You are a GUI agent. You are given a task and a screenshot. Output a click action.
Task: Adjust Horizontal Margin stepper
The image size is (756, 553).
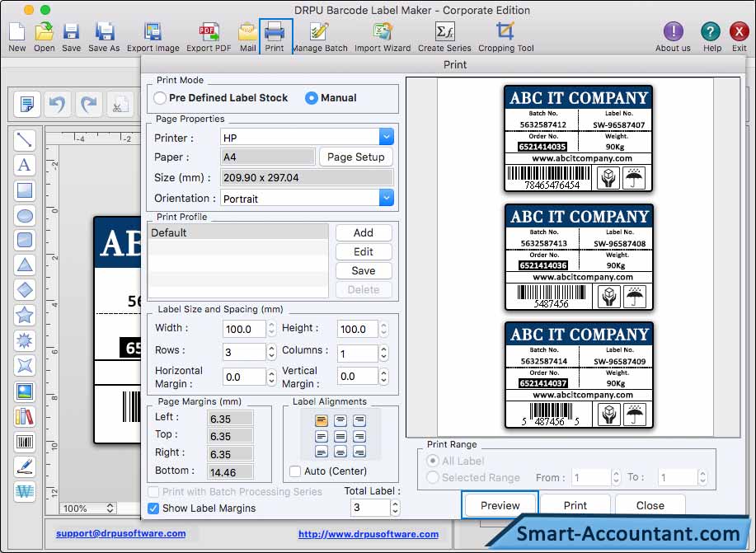pos(271,377)
